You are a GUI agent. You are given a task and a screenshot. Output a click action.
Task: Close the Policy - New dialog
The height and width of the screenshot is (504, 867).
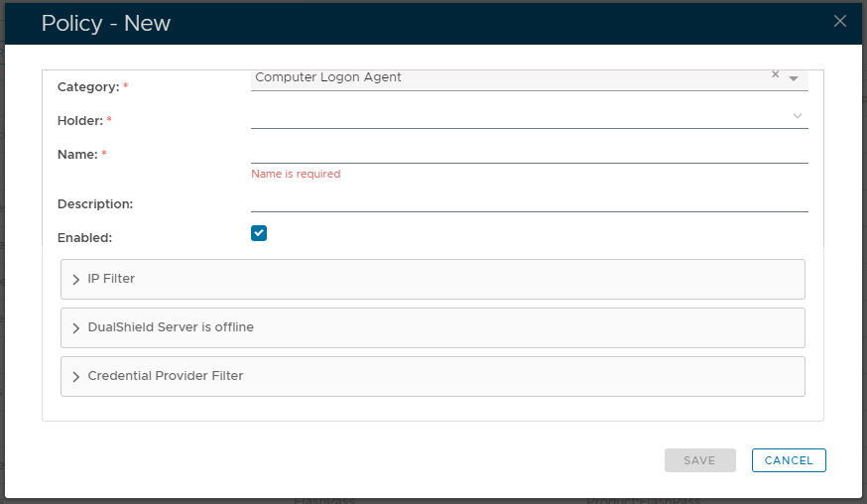pos(839,21)
